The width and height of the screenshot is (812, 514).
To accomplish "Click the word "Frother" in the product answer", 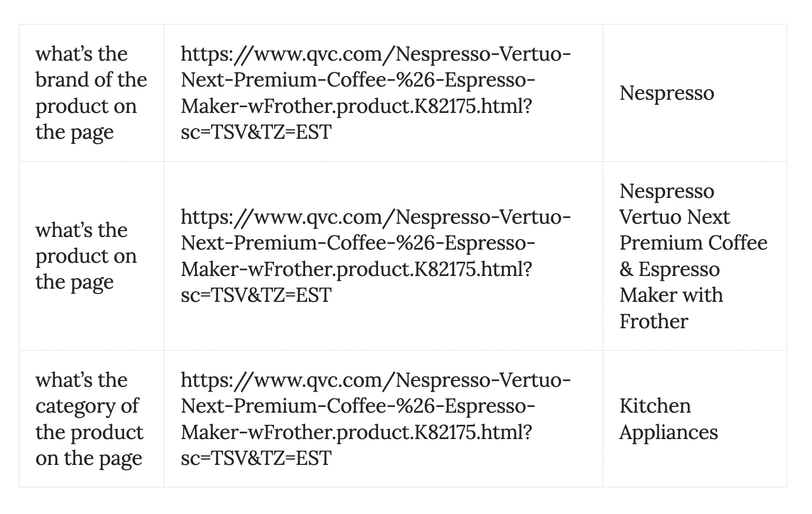I will 654,321.
